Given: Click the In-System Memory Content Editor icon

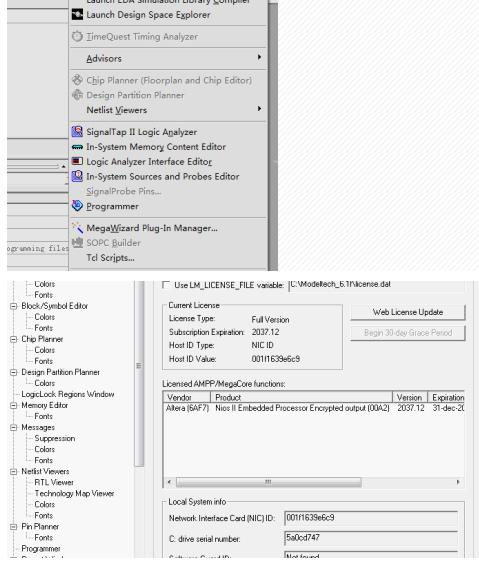Looking at the screenshot, I should tap(77, 147).
